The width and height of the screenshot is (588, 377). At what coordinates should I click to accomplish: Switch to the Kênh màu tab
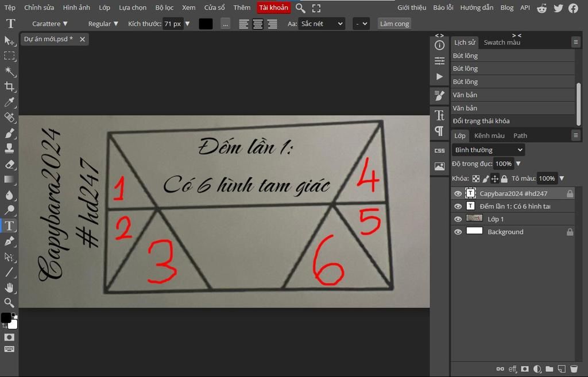pyautogui.click(x=489, y=135)
